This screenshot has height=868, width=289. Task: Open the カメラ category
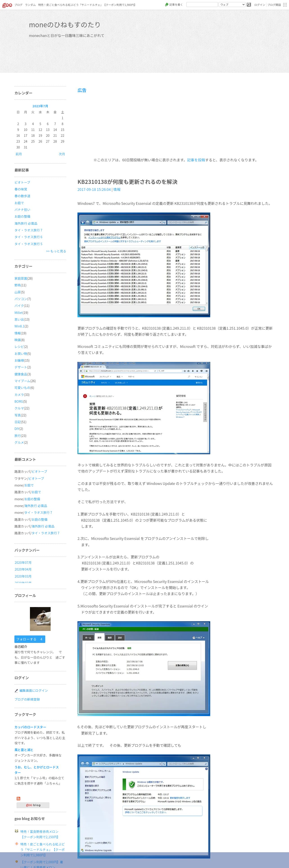tap(19, 395)
